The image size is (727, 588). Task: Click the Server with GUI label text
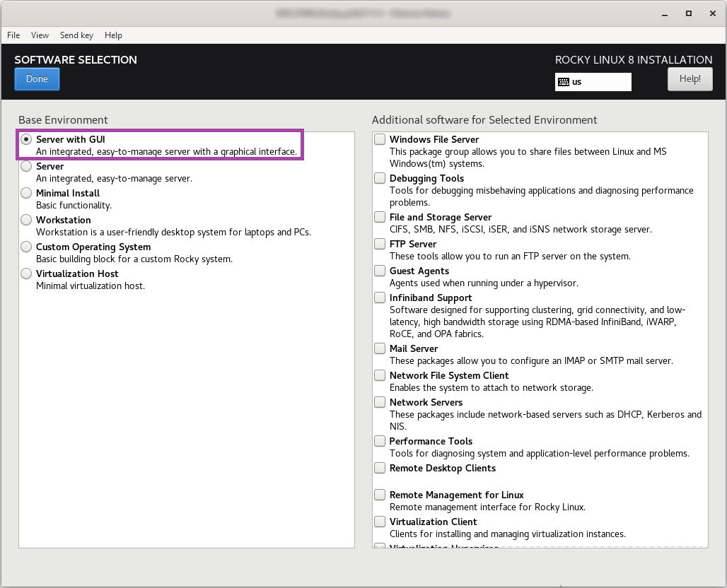[x=71, y=139]
